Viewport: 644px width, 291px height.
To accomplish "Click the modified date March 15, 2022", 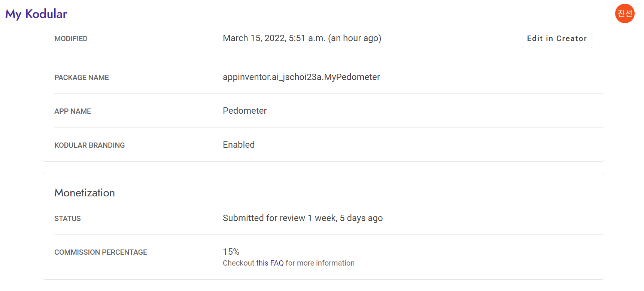I will click(255, 38).
